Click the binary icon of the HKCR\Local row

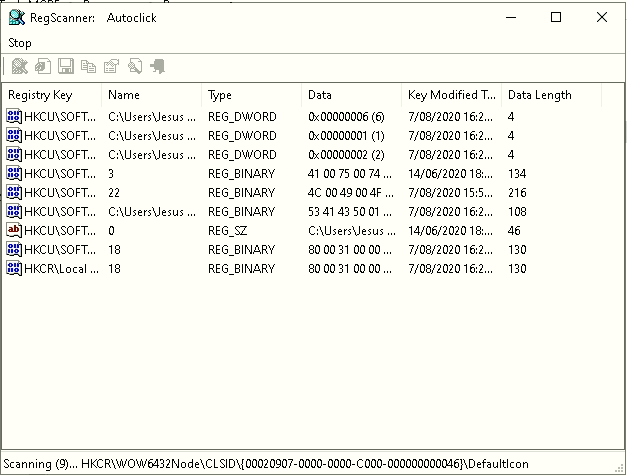tap(14, 268)
